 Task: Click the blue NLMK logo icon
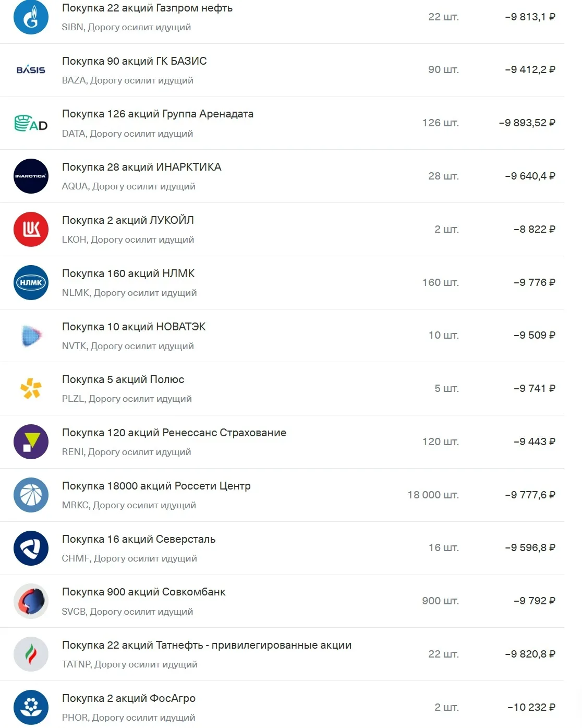(x=31, y=283)
